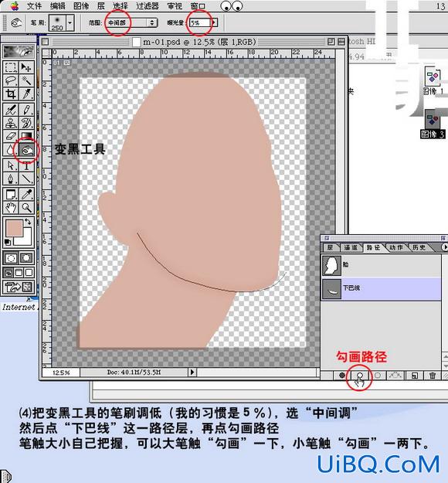Open the 过滤器 menu
The image size is (448, 483).
148,6
